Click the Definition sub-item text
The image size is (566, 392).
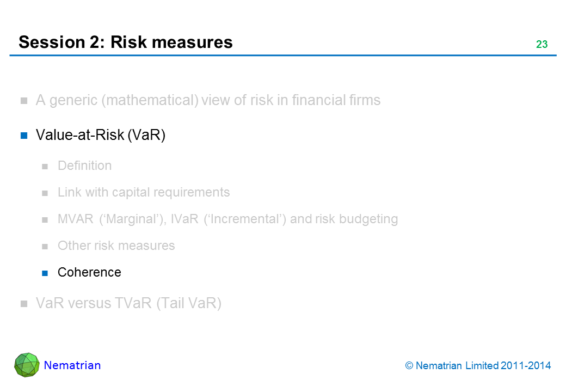click(84, 166)
